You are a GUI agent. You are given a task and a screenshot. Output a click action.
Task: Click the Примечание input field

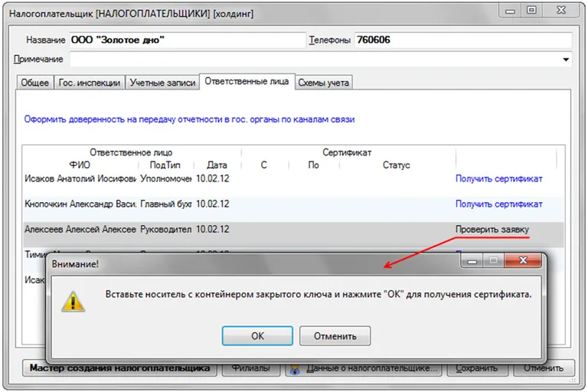321,59
